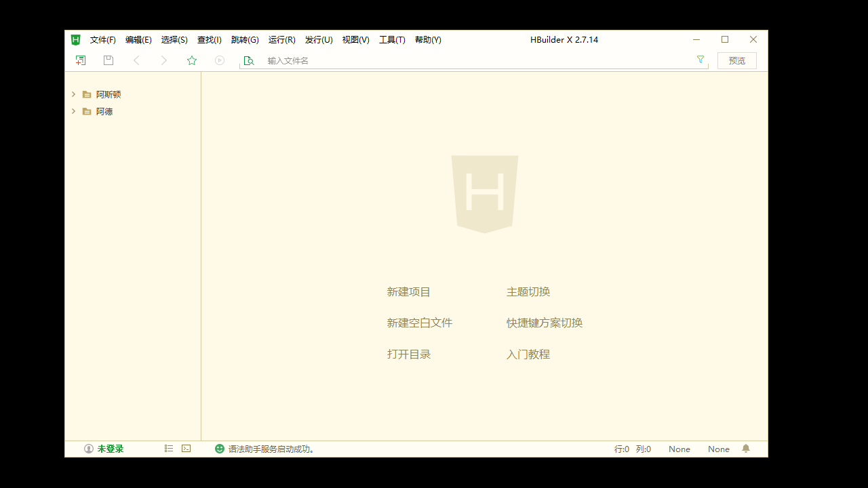Open the 视图(V) menu
Viewport: 868px width, 488px height.
point(356,40)
